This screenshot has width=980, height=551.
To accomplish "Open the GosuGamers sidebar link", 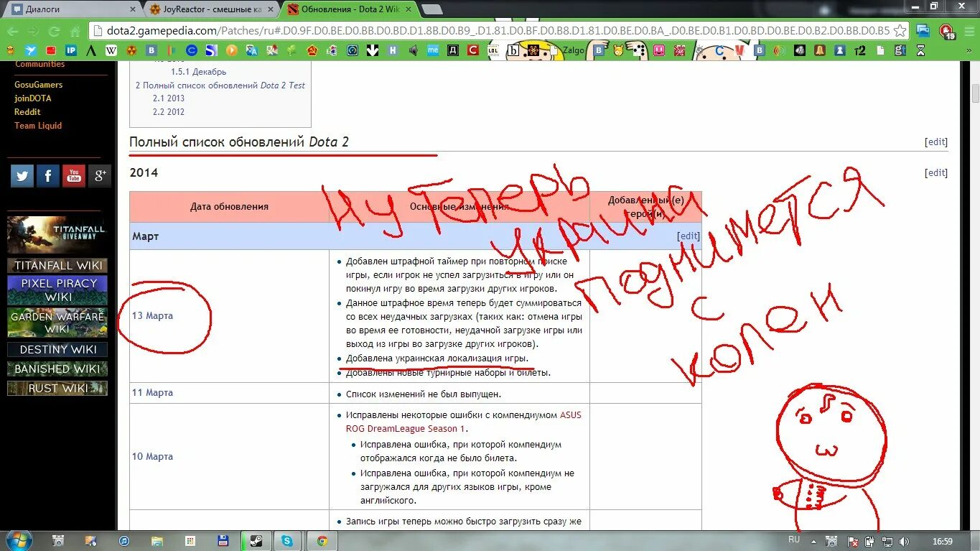I will pyautogui.click(x=39, y=85).
